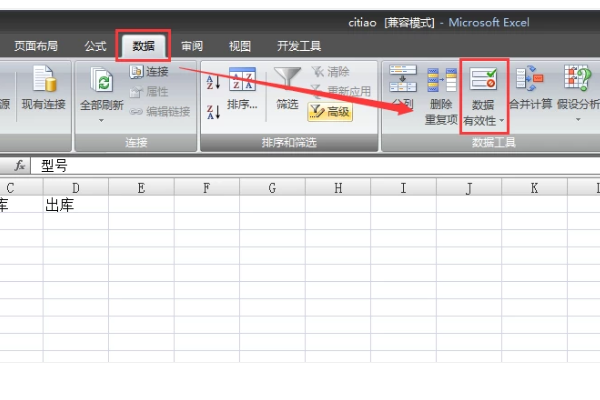Image resolution: width=600 pixels, height=400 pixels.
Task: Open the 开发工具 tab
Action: click(299, 46)
